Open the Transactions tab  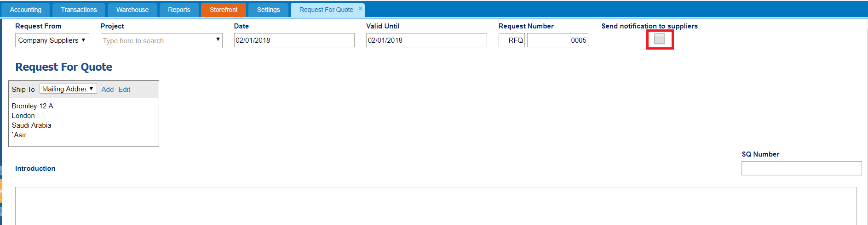click(79, 10)
